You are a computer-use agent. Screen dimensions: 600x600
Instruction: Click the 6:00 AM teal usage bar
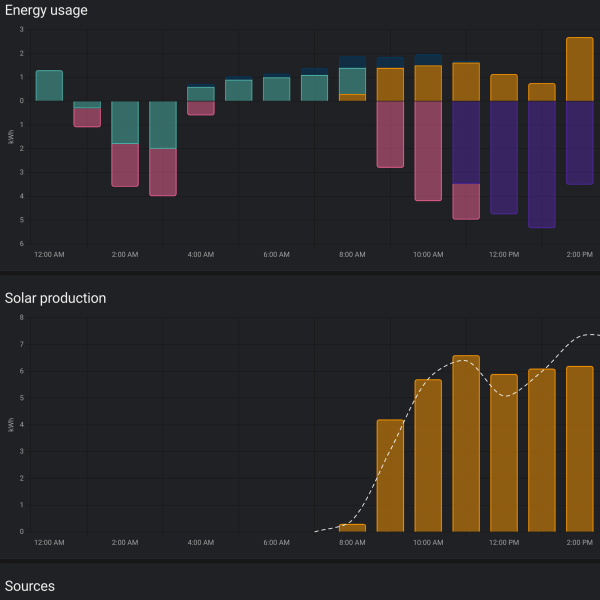coord(277,89)
